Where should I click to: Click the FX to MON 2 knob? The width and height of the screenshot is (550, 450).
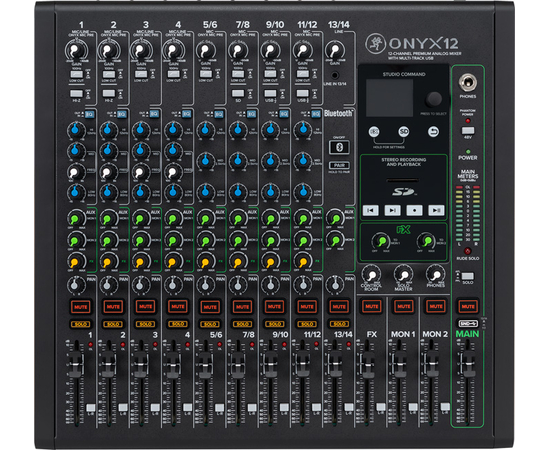coord(426,241)
